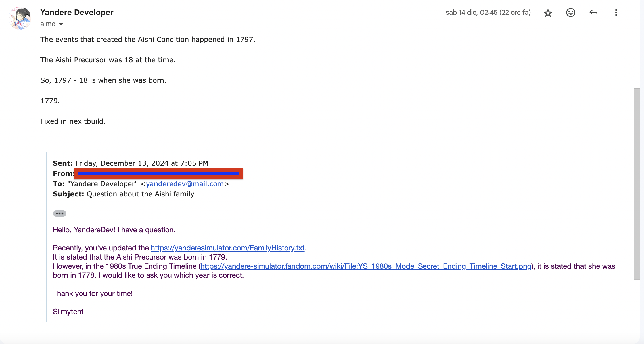This screenshot has height=344, width=644.
Task: Click the 'Slimytent' signature text
Action: click(68, 312)
